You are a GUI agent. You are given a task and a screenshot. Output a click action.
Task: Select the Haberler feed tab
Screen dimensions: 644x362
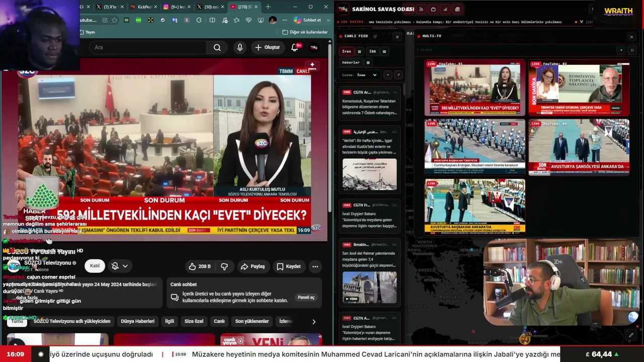(351, 63)
